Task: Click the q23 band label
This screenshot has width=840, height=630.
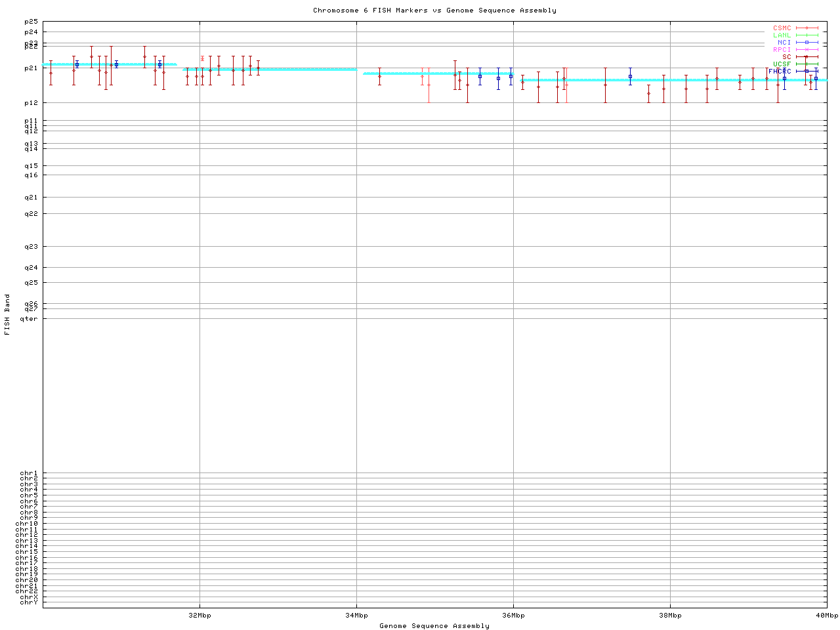Action: point(31,247)
